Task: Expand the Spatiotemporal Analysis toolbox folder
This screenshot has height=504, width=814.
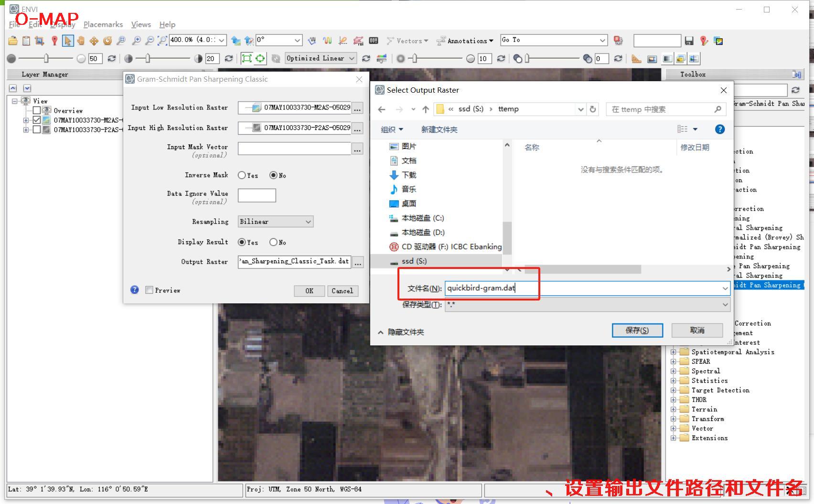Action: click(673, 352)
